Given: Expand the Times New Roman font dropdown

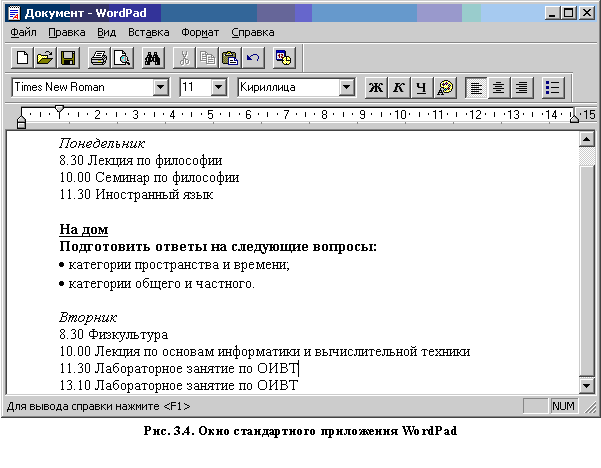Looking at the screenshot, I should [x=161, y=87].
